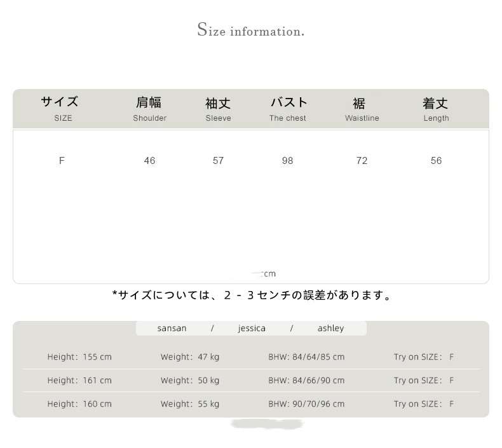Click 'Height: 155 cm' in model table
The height and width of the screenshot is (448, 502).
[x=79, y=357]
